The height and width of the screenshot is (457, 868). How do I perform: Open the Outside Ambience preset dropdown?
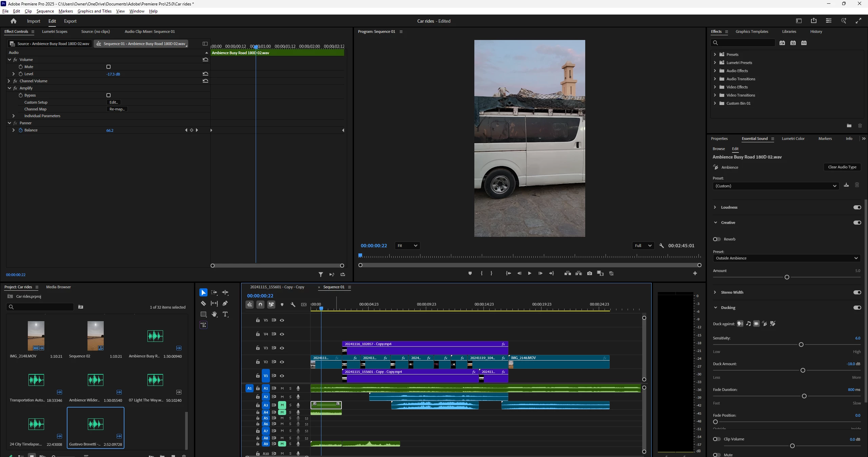(786, 258)
